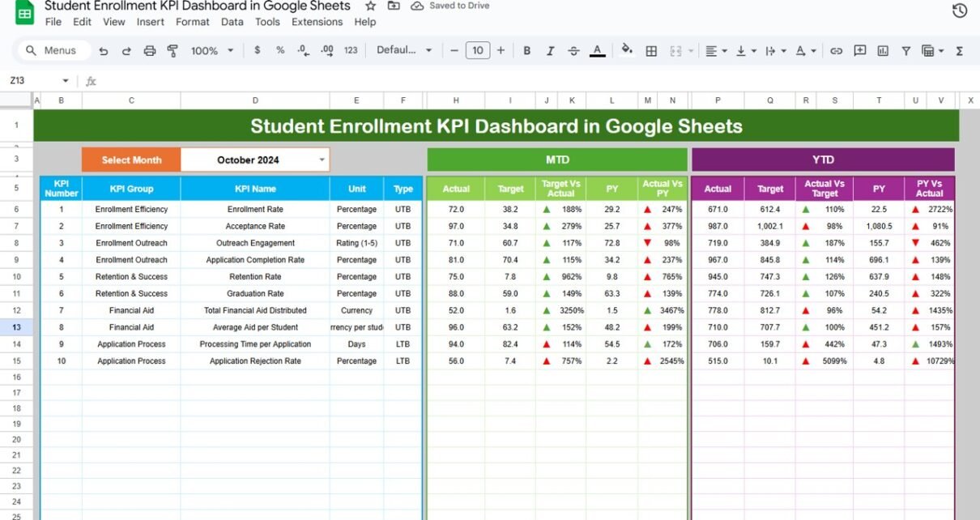Click the Print icon

(149, 50)
